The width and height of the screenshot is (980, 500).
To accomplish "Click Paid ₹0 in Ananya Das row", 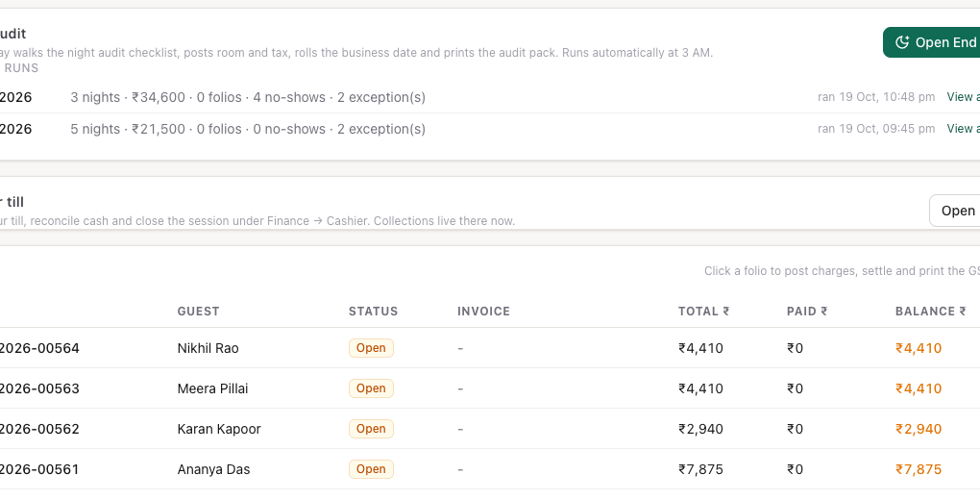I will coord(795,469).
